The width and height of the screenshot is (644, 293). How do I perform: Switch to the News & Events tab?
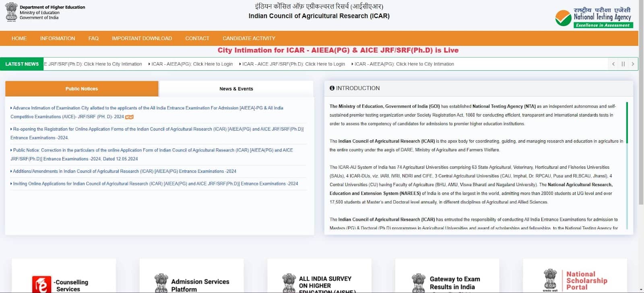click(x=236, y=89)
